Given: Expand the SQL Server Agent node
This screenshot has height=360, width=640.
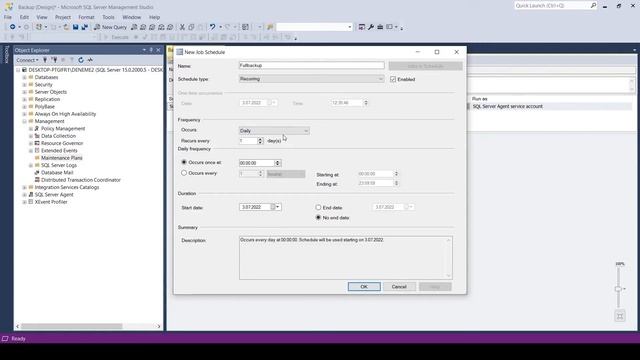Looking at the screenshot, I should click(24, 195).
